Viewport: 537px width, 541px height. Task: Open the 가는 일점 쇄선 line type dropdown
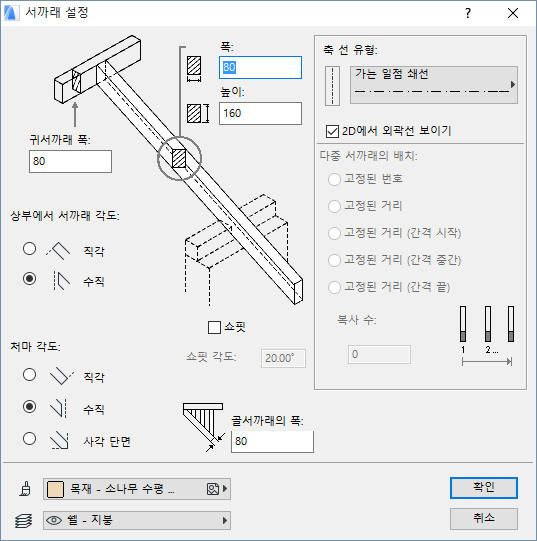click(434, 85)
